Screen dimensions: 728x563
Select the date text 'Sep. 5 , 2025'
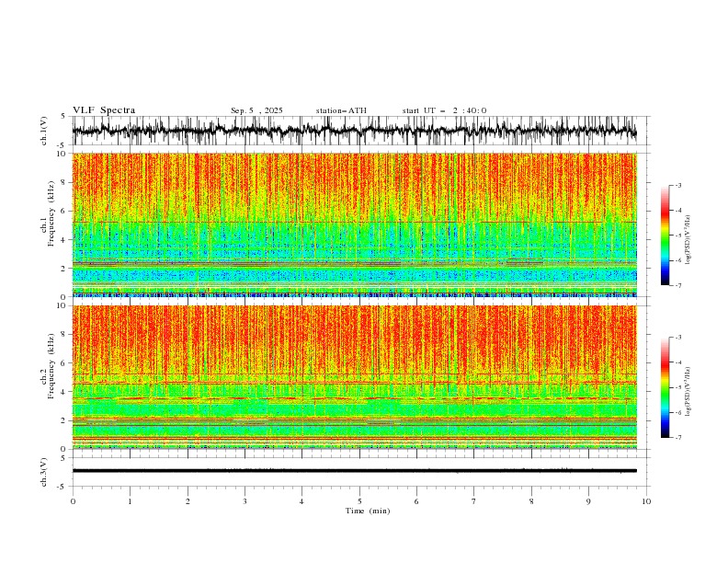point(256,110)
